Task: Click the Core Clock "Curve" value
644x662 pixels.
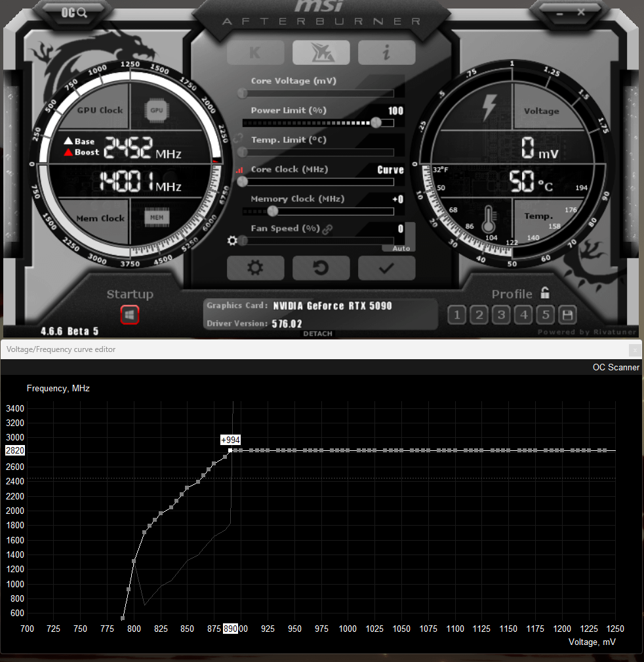Action: pyautogui.click(x=390, y=170)
